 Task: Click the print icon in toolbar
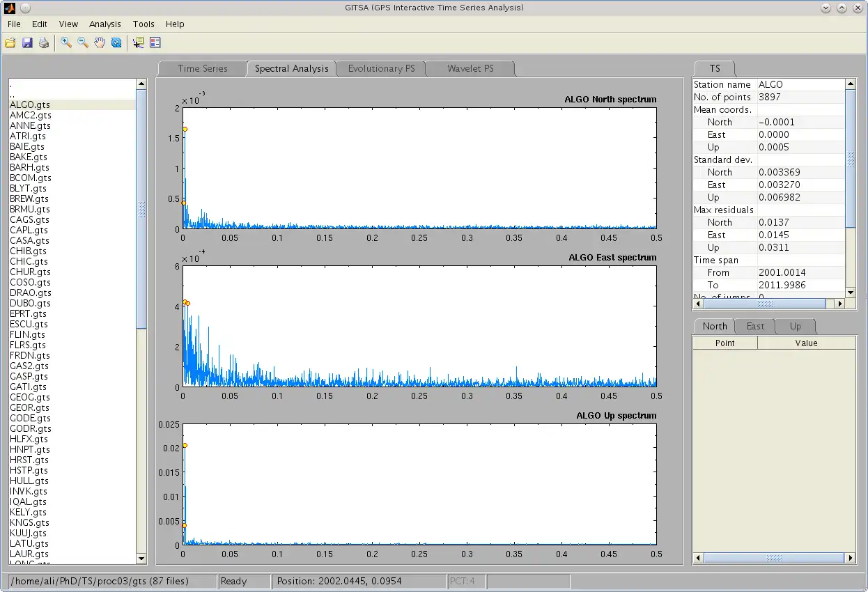click(x=44, y=43)
